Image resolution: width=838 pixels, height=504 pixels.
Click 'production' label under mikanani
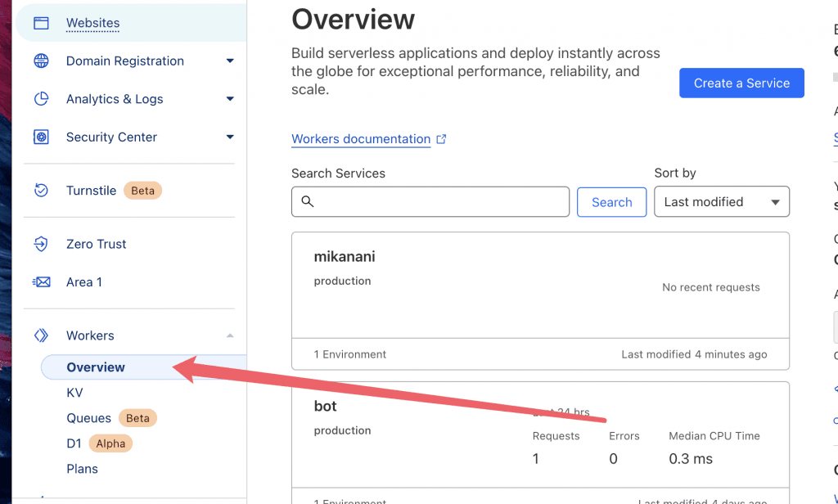[342, 281]
